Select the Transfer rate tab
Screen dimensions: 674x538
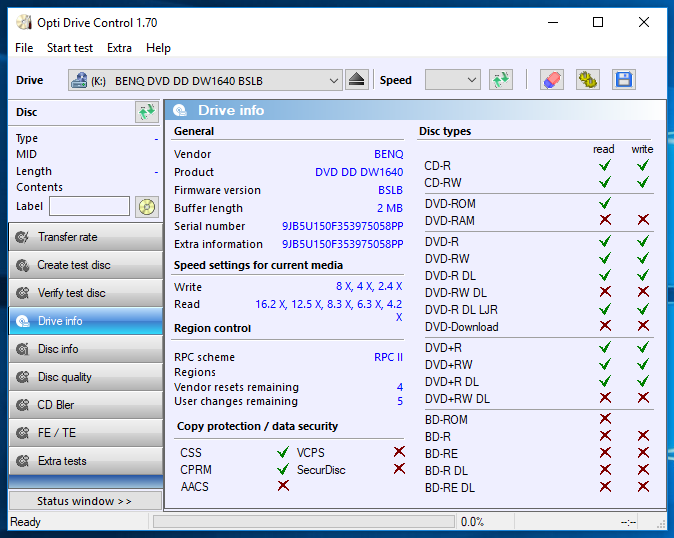tap(86, 237)
